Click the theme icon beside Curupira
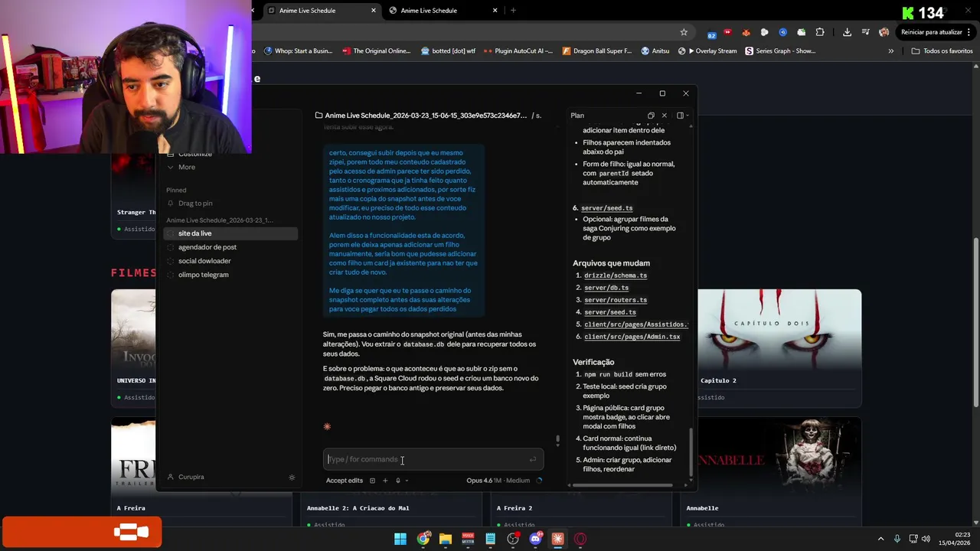 [x=292, y=477]
